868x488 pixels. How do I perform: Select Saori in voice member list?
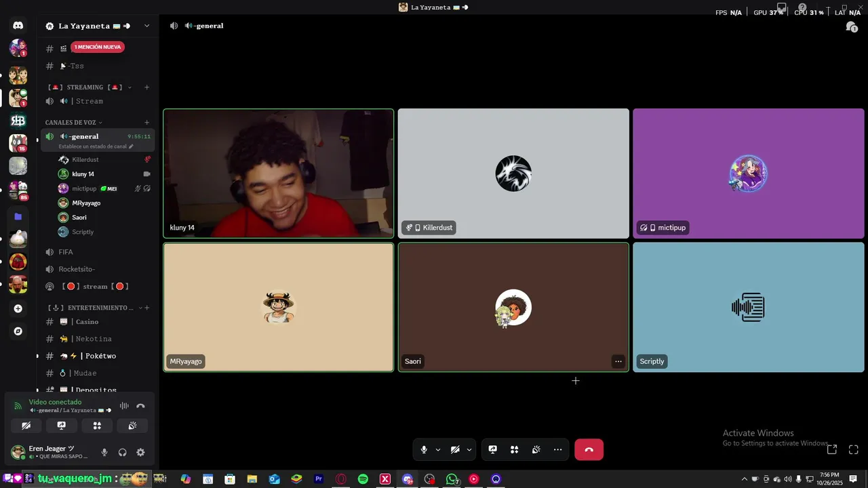[104, 218]
